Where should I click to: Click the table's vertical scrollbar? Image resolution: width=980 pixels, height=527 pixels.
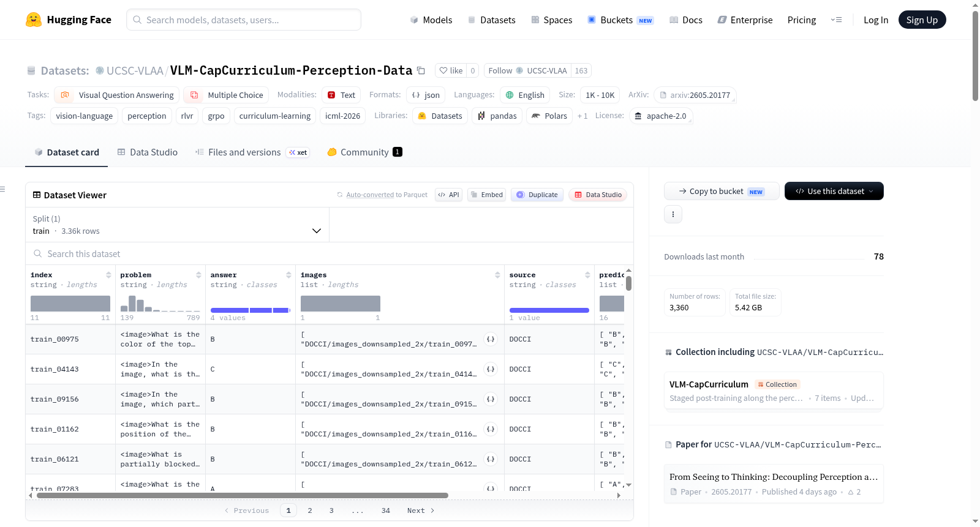point(628,284)
